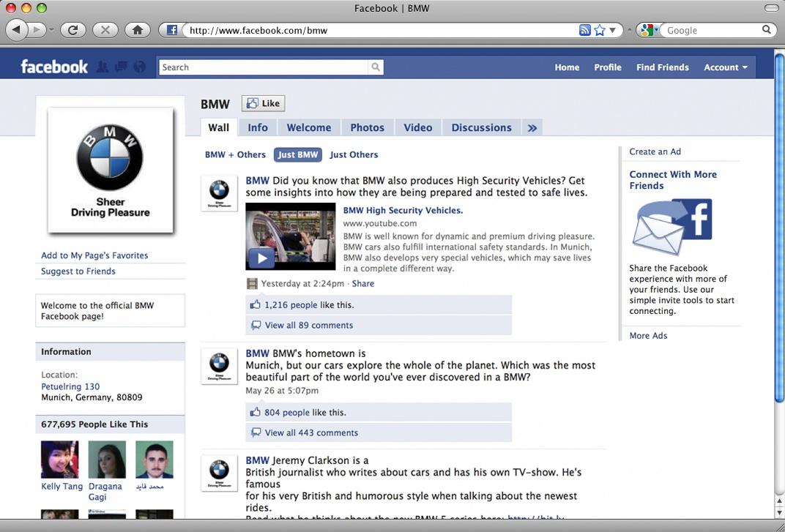Click the large BMW profile picture
Viewport: 785px width, 532px height.
pyautogui.click(x=110, y=171)
